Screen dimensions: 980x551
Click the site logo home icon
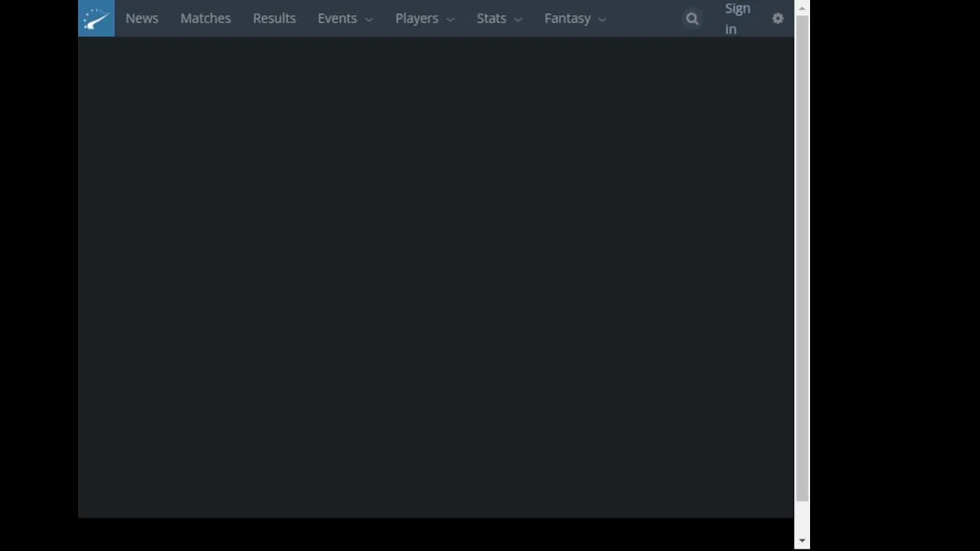click(96, 18)
